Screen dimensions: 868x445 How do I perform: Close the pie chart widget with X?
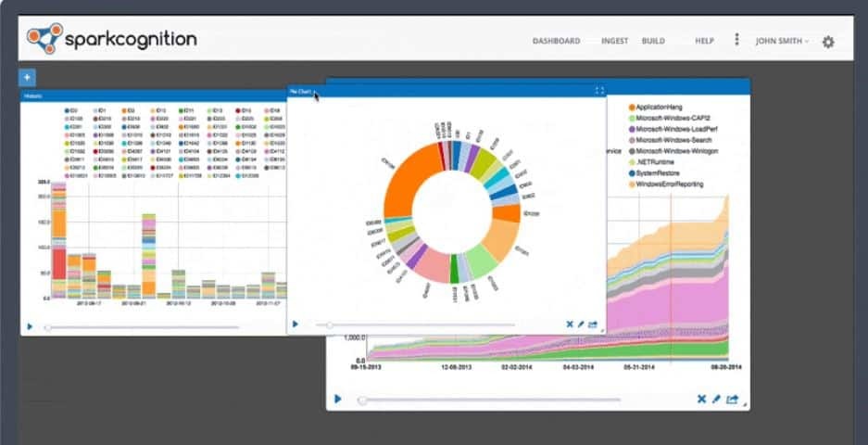coord(570,324)
